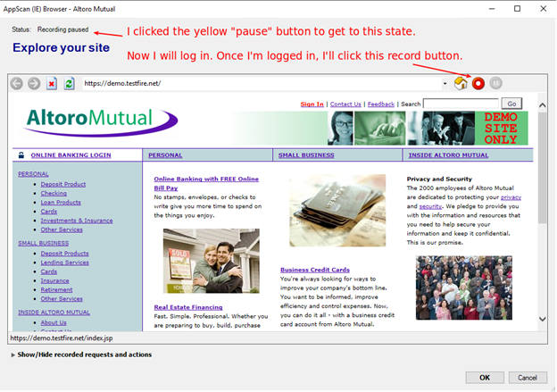
Task: Click the grey Pause recording button
Action: [x=496, y=83]
